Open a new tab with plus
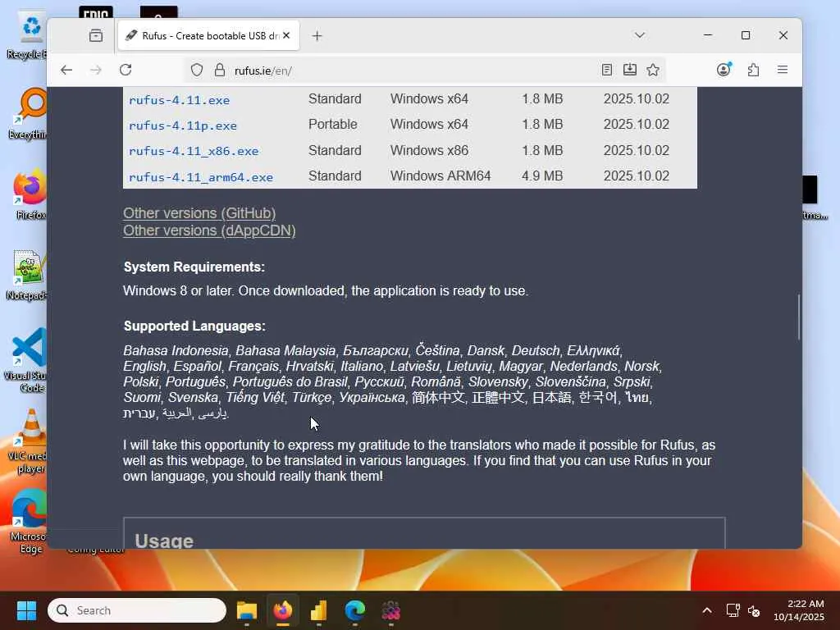Image resolution: width=840 pixels, height=630 pixels. (317, 36)
